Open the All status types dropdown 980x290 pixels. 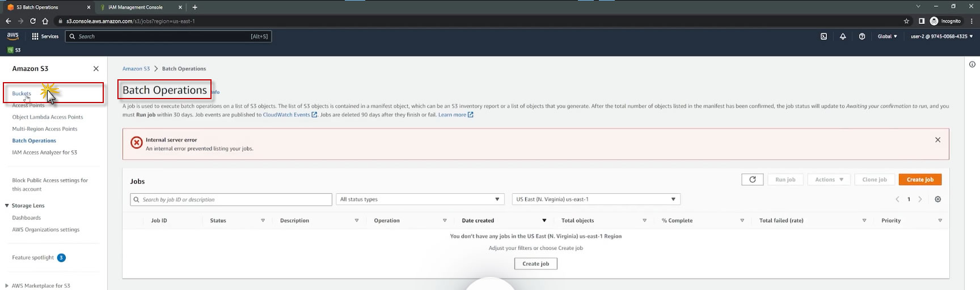coord(420,199)
